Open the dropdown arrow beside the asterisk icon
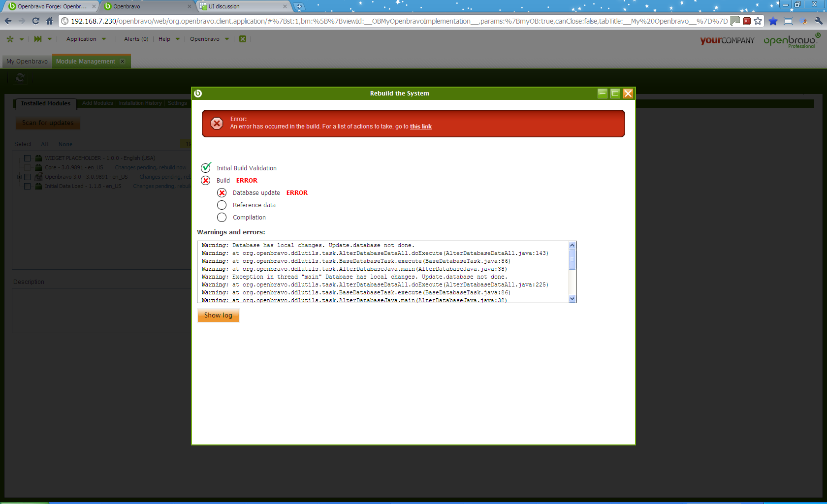Screen dimensions: 827x504 [x=22, y=39]
